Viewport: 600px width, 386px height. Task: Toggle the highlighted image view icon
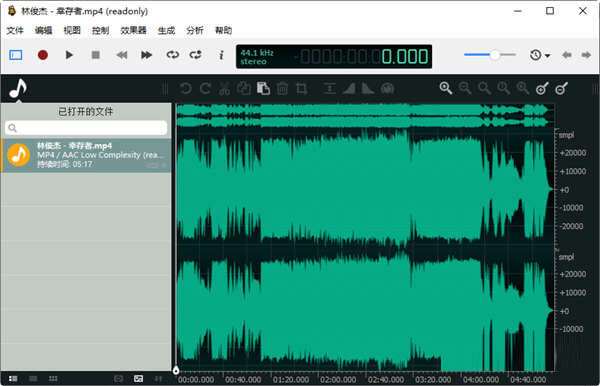tap(139, 378)
